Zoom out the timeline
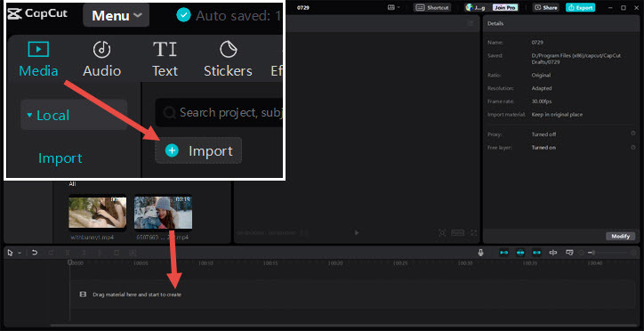Screen dimensions: 644x331 581,253
